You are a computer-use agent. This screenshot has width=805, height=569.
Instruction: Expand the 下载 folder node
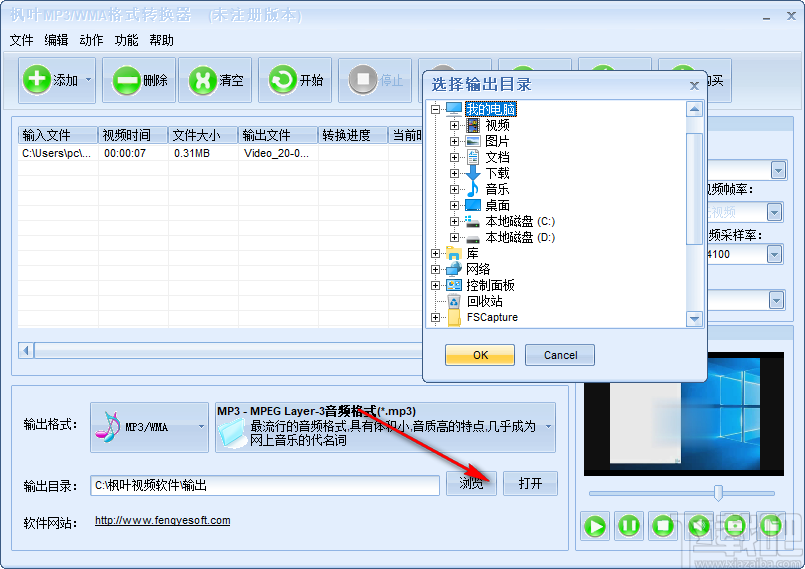pos(454,173)
